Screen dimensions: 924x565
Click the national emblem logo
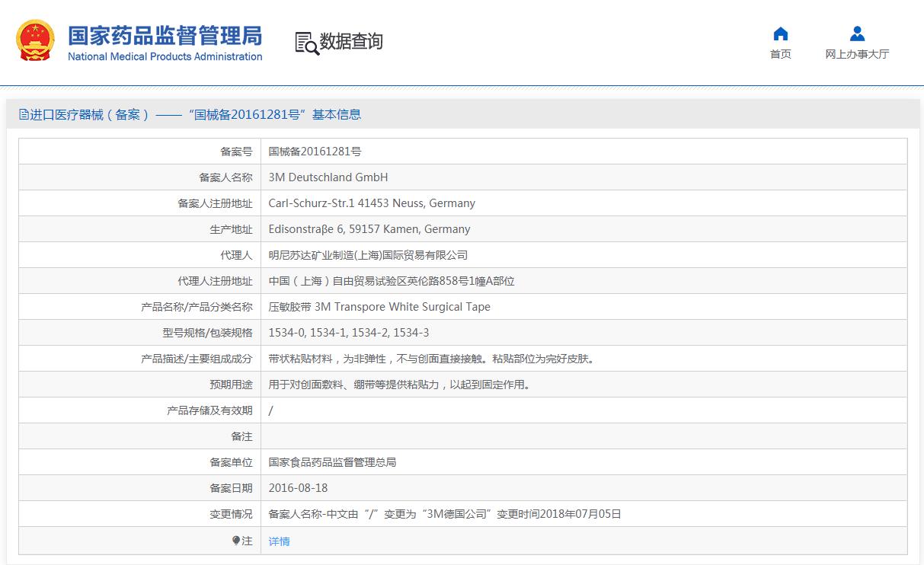(x=35, y=40)
